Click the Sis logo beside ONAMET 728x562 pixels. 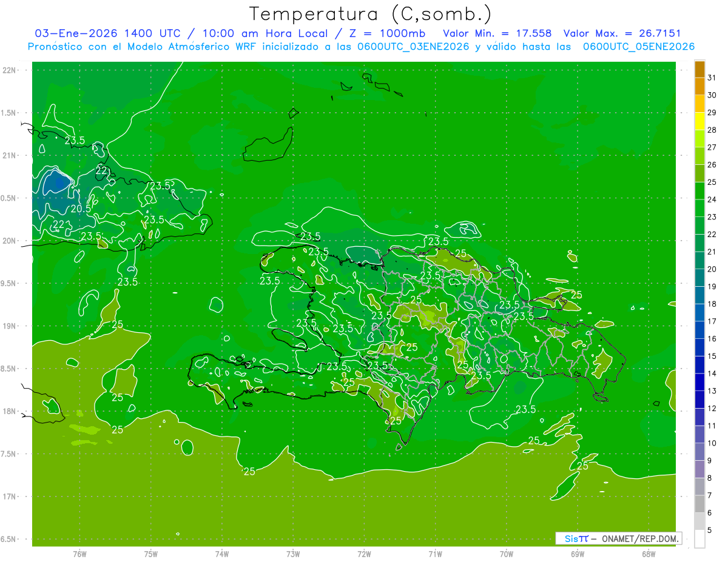[x=576, y=538]
